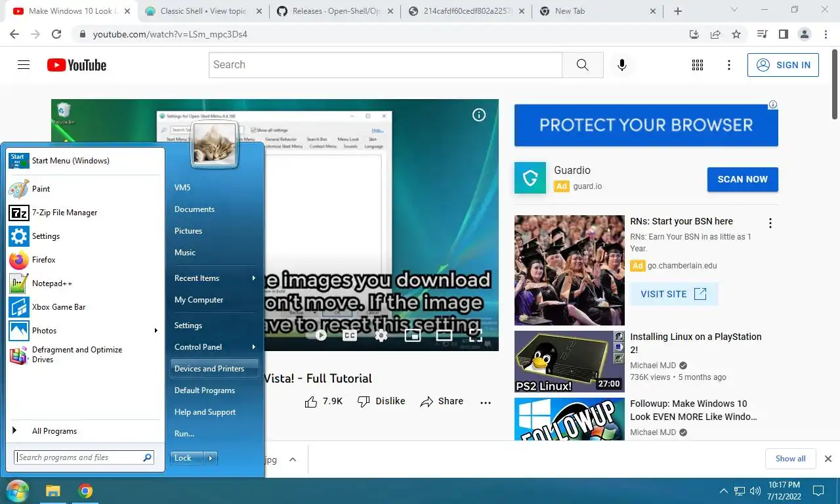Screen dimensions: 840x504
Task: Enable miniplayer mode
Action: pyautogui.click(x=413, y=335)
